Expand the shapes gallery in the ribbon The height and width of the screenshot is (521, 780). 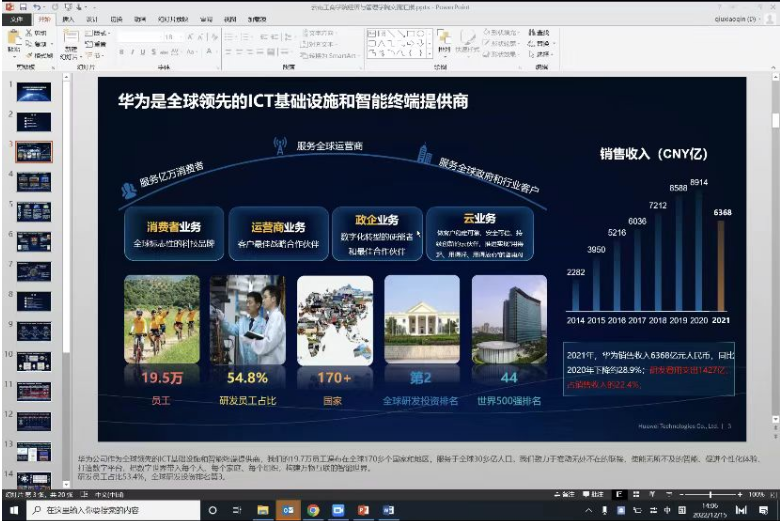tap(430, 52)
